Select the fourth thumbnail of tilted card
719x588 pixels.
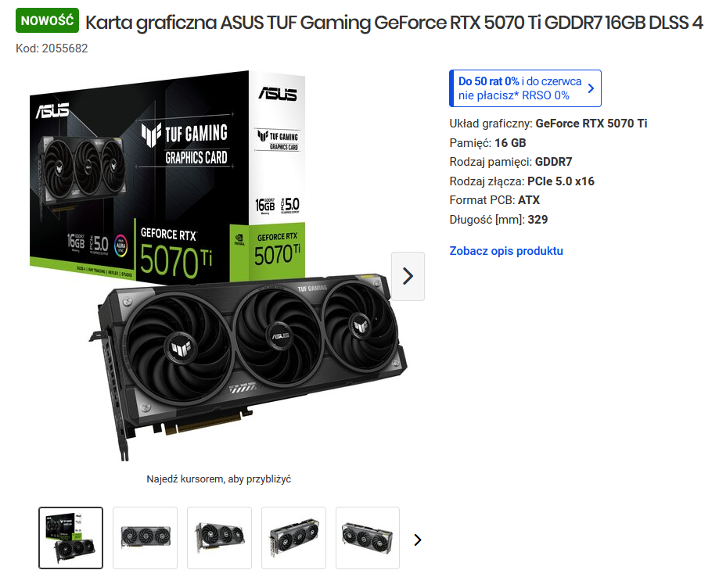293,538
